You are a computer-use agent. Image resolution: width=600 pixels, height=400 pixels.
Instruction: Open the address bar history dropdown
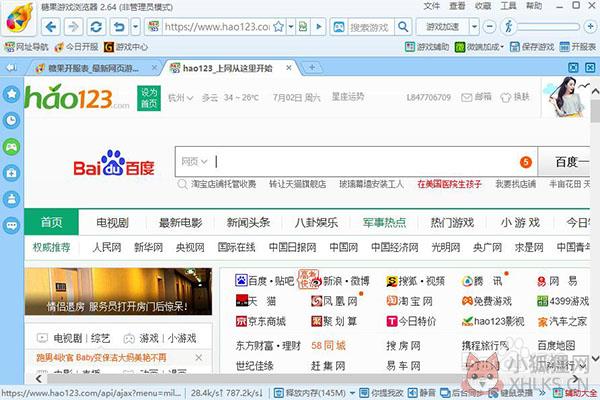click(x=291, y=27)
